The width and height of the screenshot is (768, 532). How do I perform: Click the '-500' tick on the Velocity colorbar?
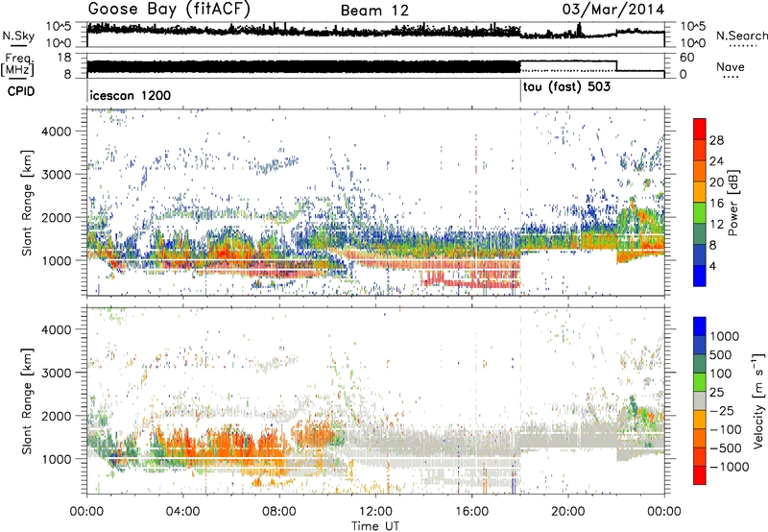point(726,447)
